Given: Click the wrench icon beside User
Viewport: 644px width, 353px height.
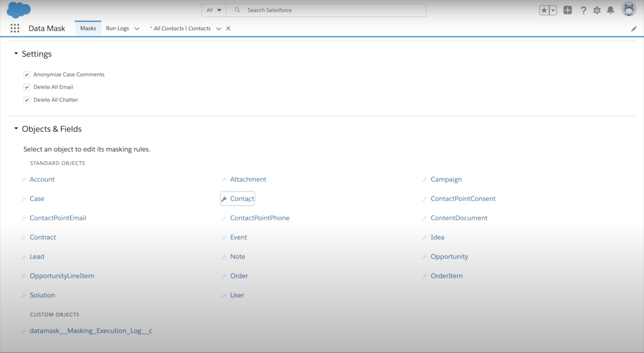Looking at the screenshot, I should point(224,295).
